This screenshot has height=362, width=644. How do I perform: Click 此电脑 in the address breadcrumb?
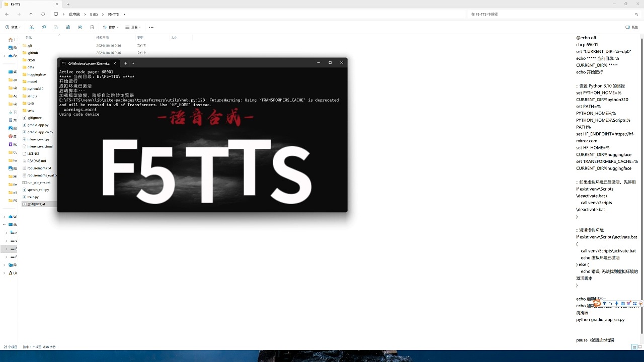pyautogui.click(x=74, y=14)
